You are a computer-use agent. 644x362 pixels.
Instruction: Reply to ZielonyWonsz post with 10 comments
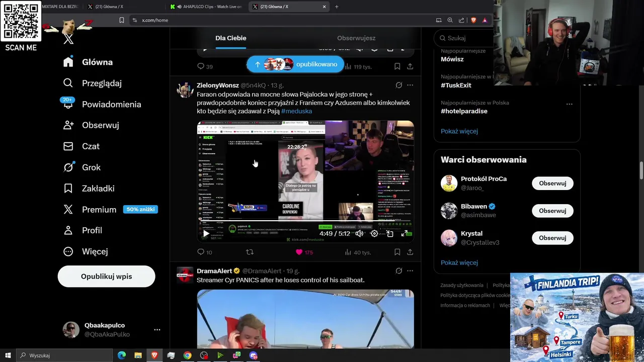[x=205, y=252]
